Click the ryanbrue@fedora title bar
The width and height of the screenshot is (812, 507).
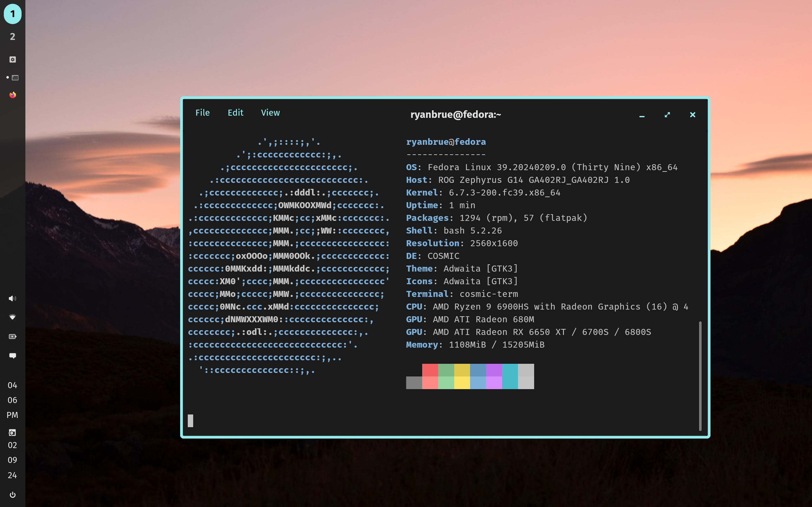tap(455, 115)
